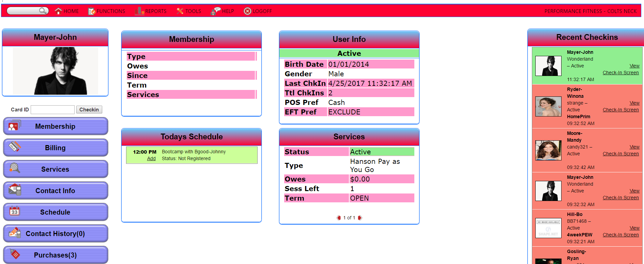
Task: Click the Tools wrench icon
Action: pyautogui.click(x=180, y=11)
